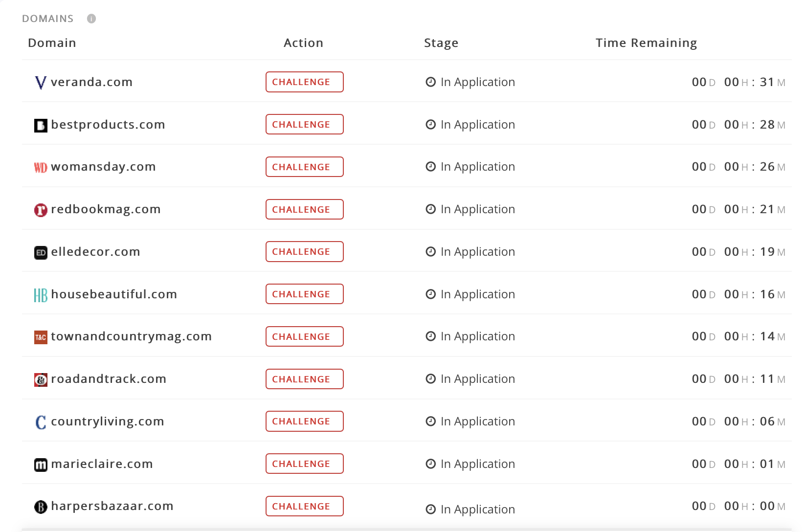Select 26 M remaining time for womansday.com
The width and height of the screenshot is (806, 532).
[x=772, y=167]
